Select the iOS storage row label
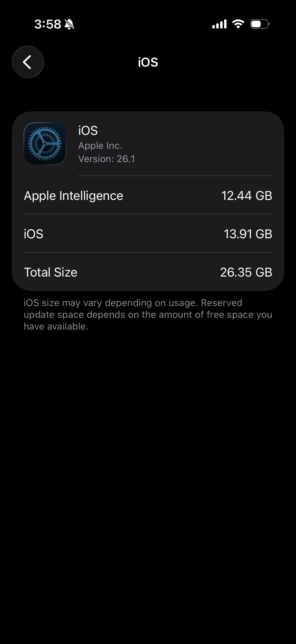296x644 pixels. [x=33, y=234]
